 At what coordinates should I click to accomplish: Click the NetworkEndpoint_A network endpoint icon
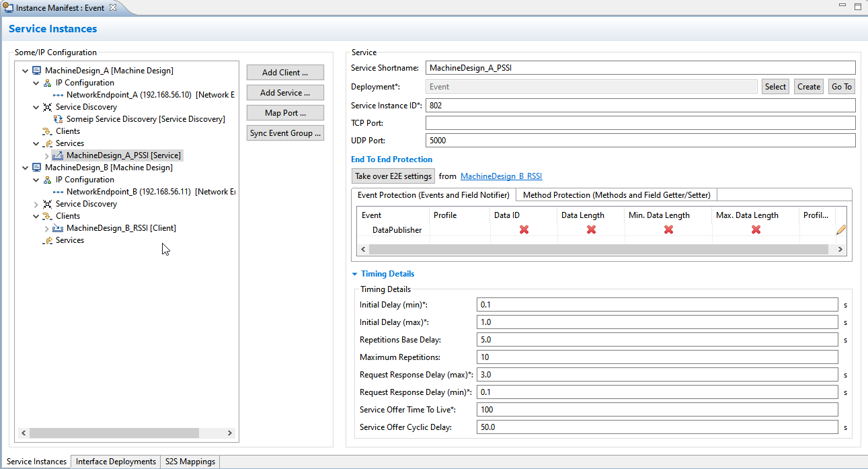click(x=58, y=95)
